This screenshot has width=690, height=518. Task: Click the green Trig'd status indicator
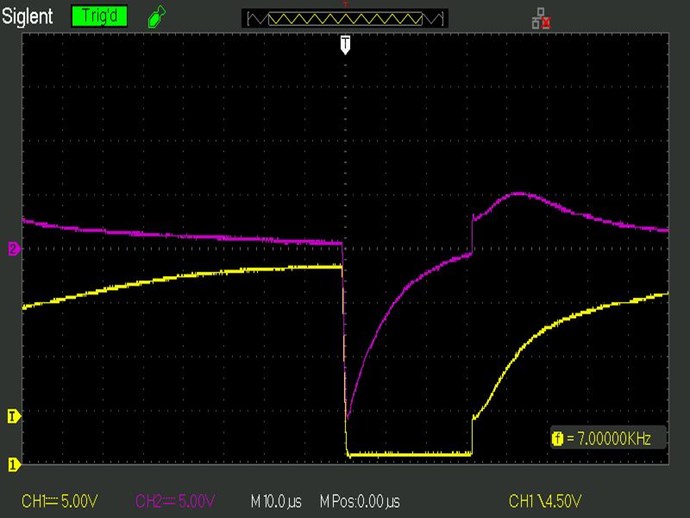tap(100, 17)
